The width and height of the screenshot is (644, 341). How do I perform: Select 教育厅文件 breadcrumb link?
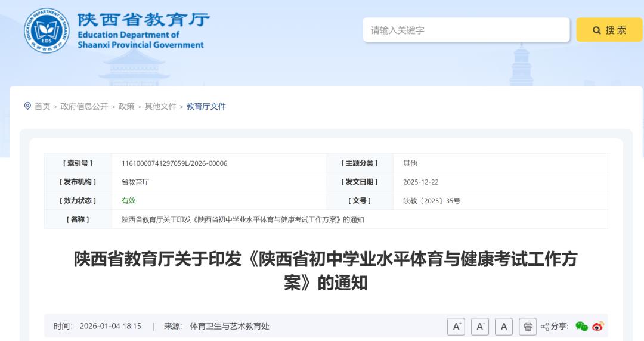[206, 106]
